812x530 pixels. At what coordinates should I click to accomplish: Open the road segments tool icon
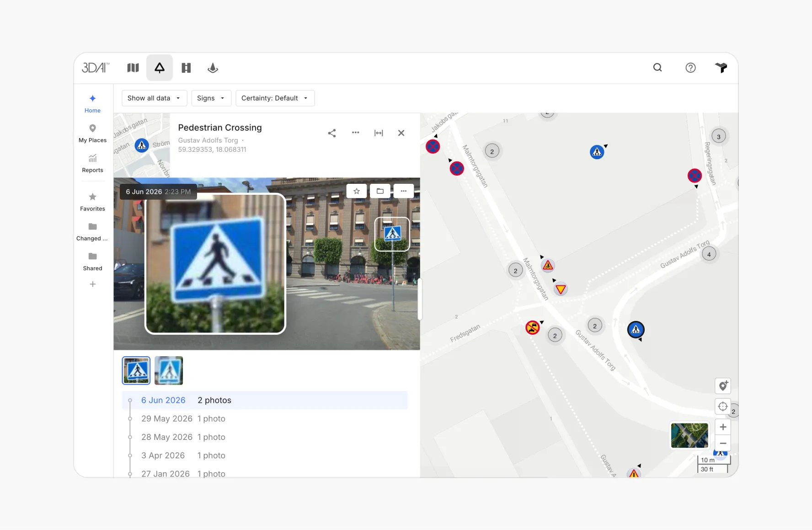tap(186, 68)
